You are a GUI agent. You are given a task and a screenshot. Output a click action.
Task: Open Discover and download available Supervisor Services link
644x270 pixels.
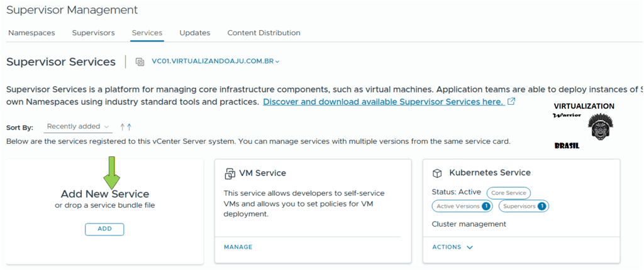click(x=383, y=102)
